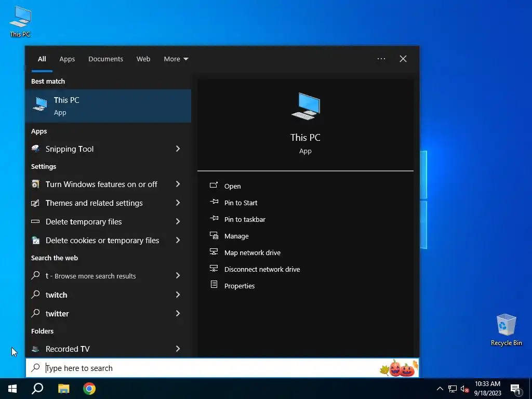Image resolution: width=532 pixels, height=399 pixels.
Task: Click the large This PC preview icon
Action: tap(305, 106)
